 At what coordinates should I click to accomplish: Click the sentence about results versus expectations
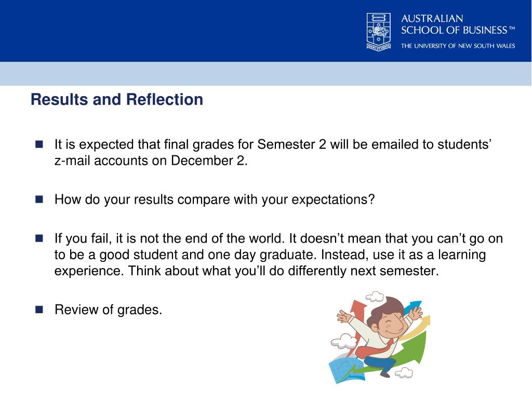[215, 199]
